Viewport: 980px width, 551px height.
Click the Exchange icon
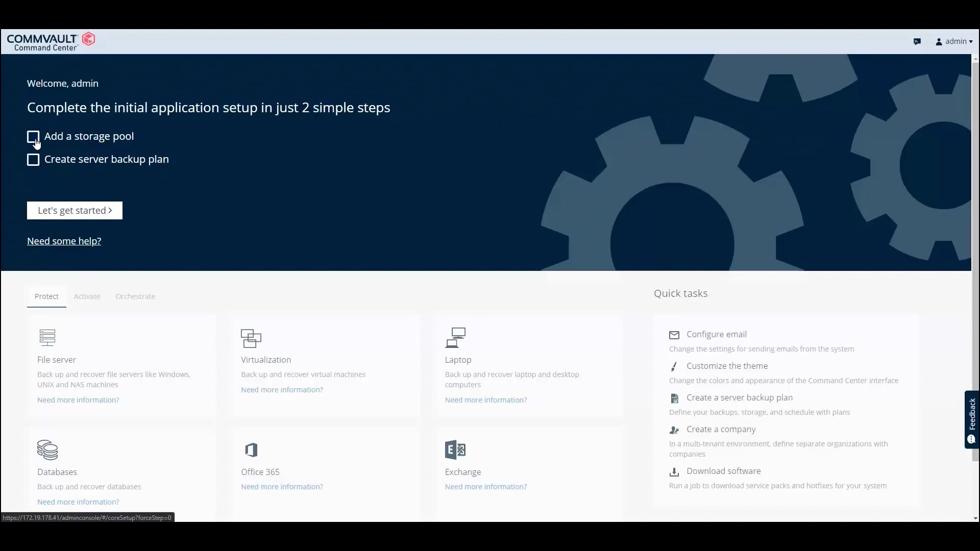[x=456, y=449]
